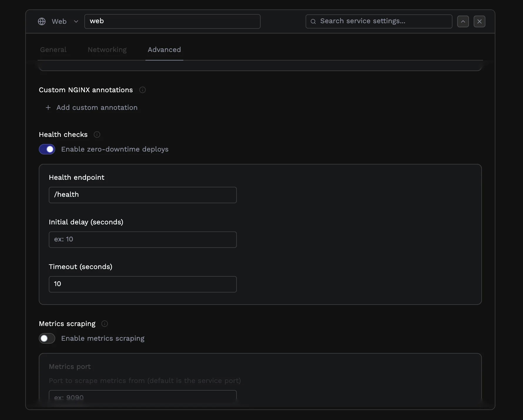The height and width of the screenshot is (420, 523).
Task: Click the info icon beside Metrics scraping
Action: (104, 324)
